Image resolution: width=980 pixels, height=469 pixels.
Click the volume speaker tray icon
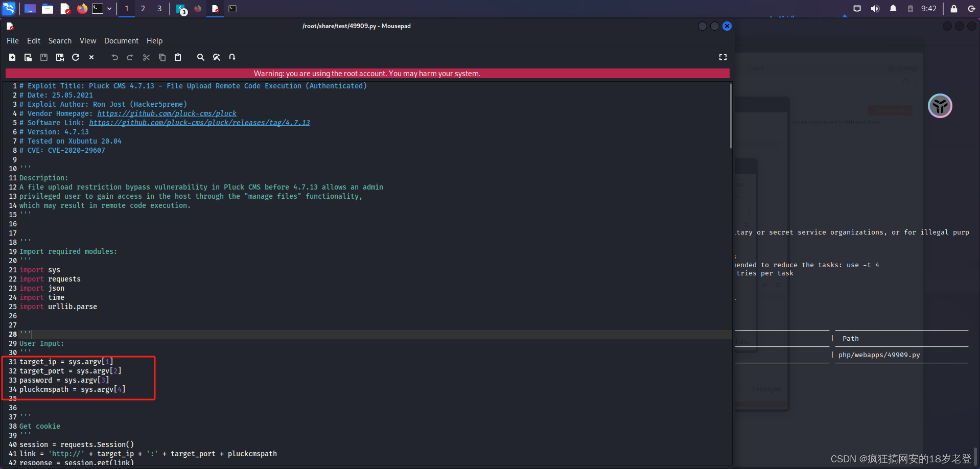point(875,9)
